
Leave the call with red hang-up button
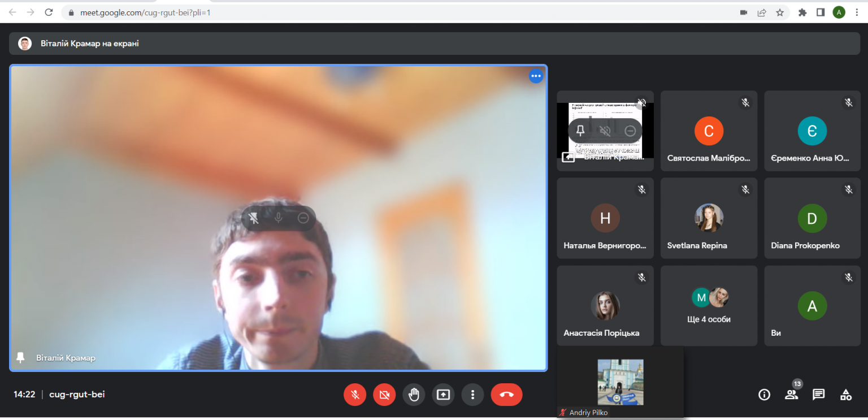tap(506, 395)
